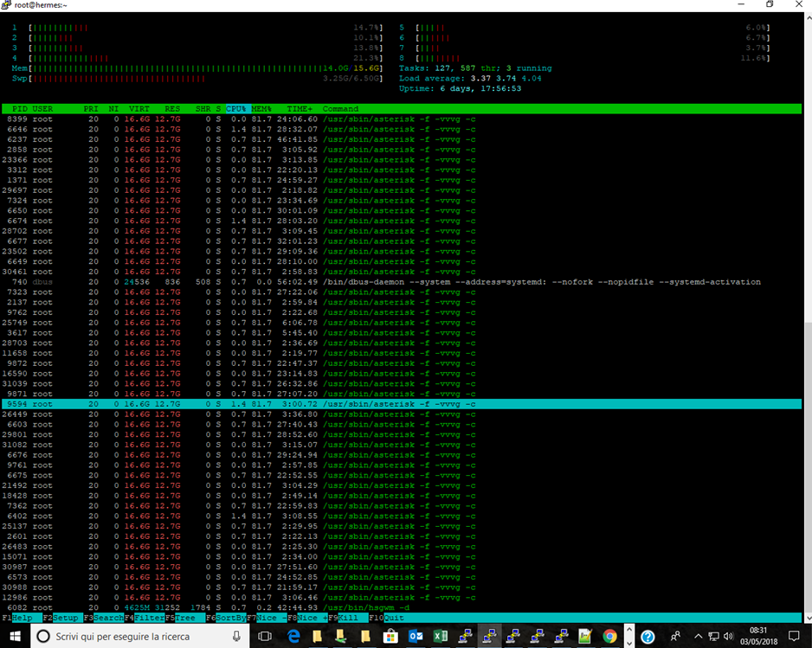
Task: Click the Swp usage meter bar
Action: (x=197, y=78)
